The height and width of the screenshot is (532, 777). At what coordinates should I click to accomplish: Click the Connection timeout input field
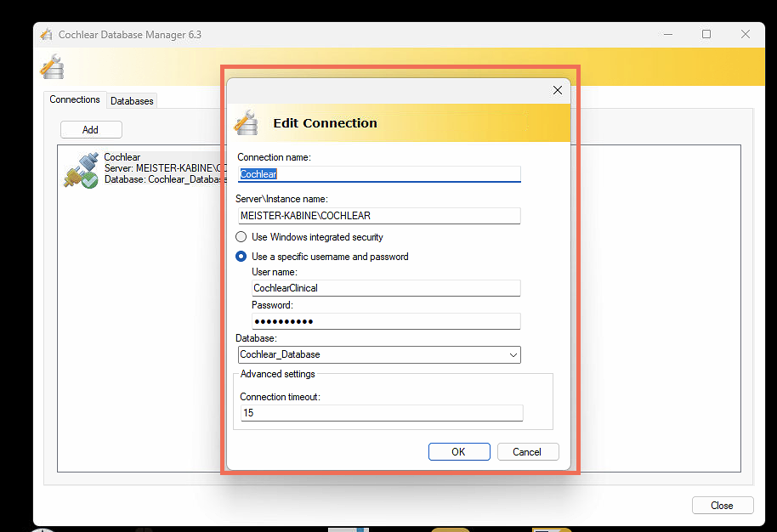[x=382, y=413]
